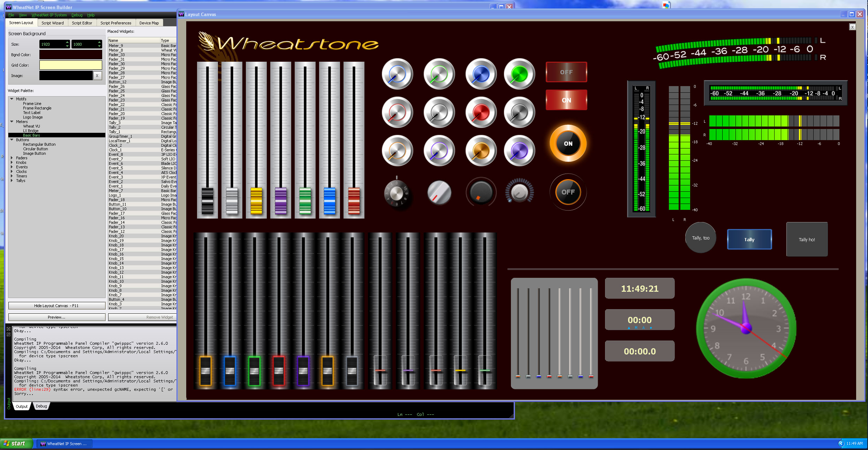This screenshot has height=450, width=868.
Task: Expand the Faders palette group
Action: point(12,158)
